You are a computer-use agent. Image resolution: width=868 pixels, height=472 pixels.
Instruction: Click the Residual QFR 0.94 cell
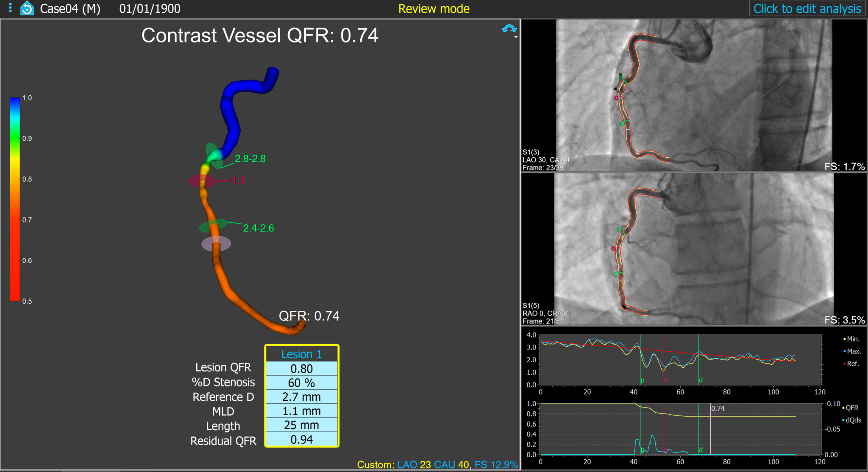tap(301, 439)
